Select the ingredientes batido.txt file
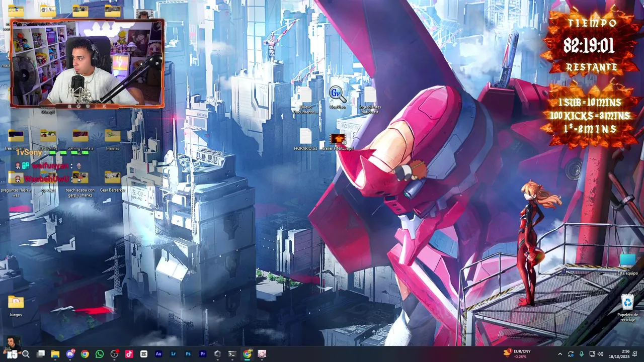Image resolution: width=644 pixels, height=362 pixels. point(370,101)
